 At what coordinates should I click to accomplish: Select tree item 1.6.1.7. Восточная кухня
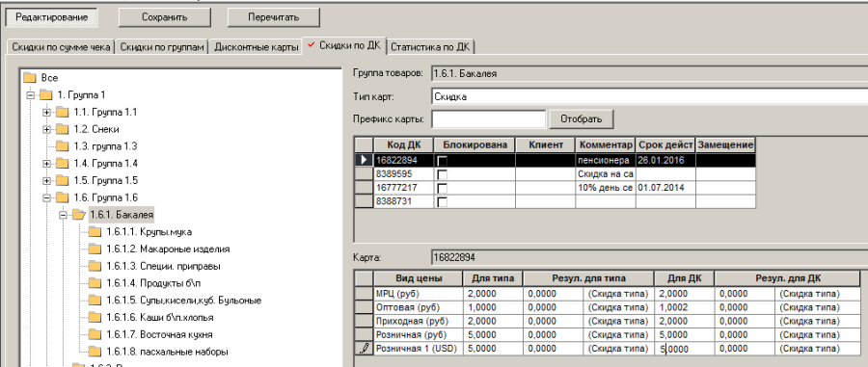(159, 334)
